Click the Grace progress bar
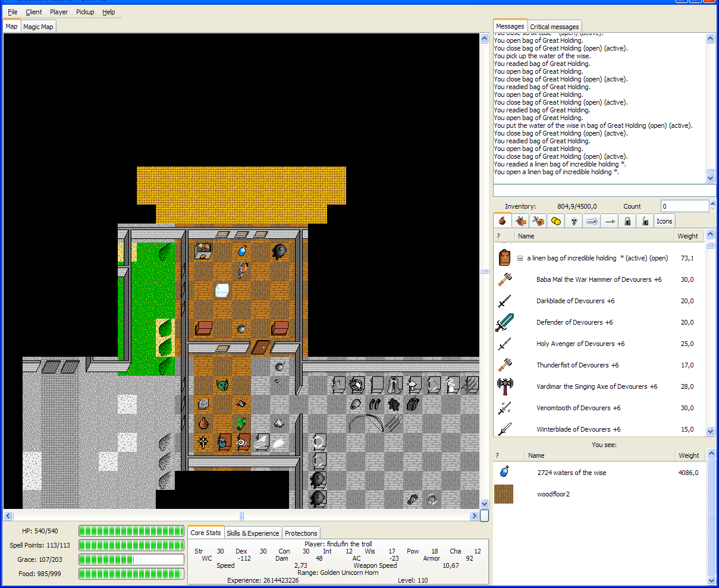Viewport: 719px width, 588px height. point(131,559)
